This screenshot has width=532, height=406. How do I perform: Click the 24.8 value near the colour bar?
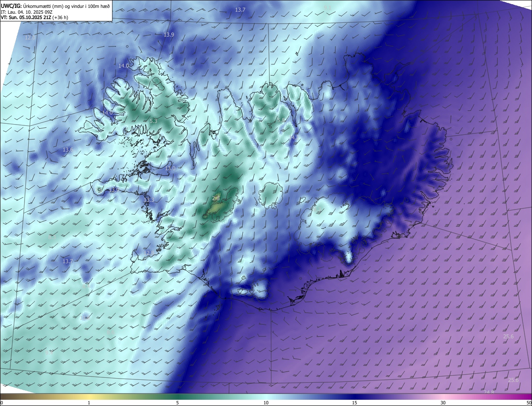click(489, 392)
